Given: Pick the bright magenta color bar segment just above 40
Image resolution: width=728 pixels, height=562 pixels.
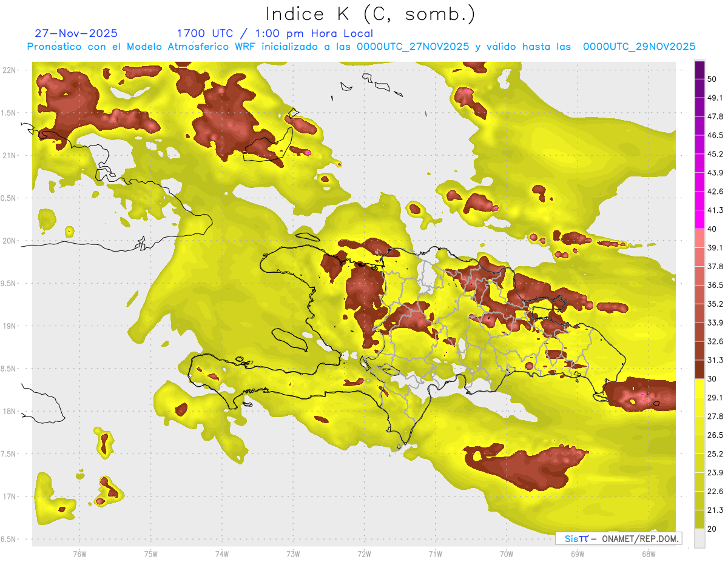Looking at the screenshot, I should 699,219.
